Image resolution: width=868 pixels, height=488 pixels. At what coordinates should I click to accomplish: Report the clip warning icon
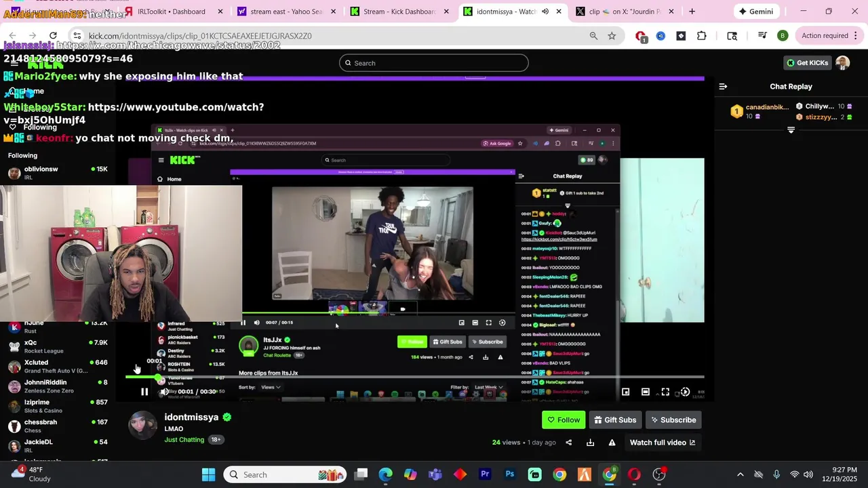tap(612, 443)
